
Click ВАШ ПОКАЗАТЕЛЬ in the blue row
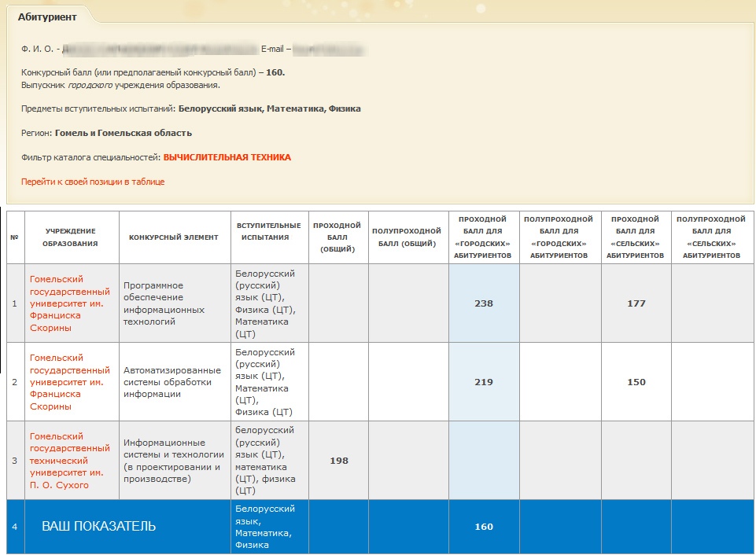tap(99, 526)
